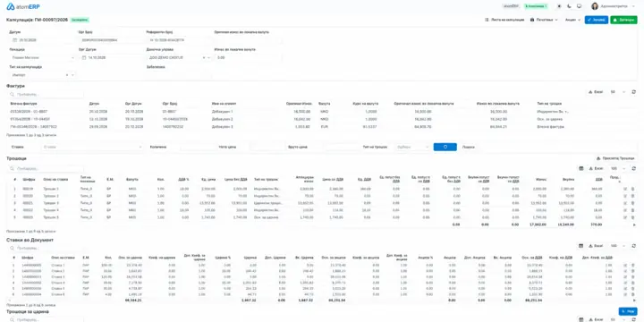The width and height of the screenshot is (644, 322).
Task: Change Ставки во Документ page size
Action: [618, 246]
